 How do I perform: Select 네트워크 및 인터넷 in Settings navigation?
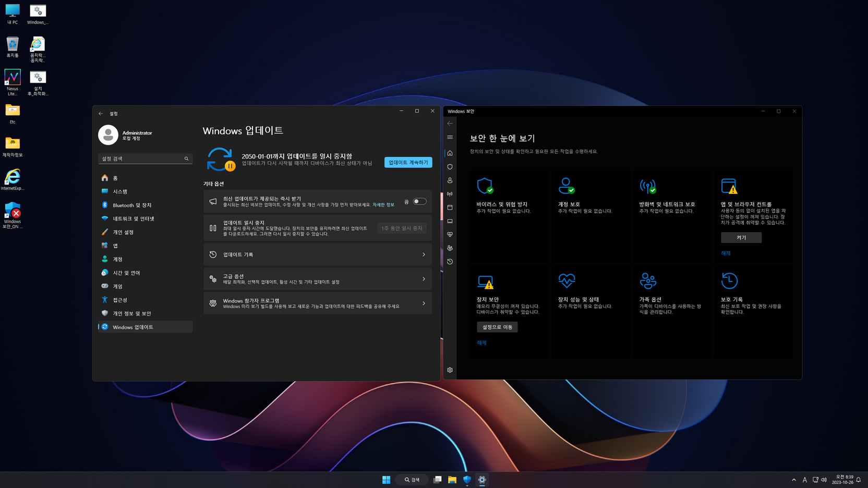145,218
